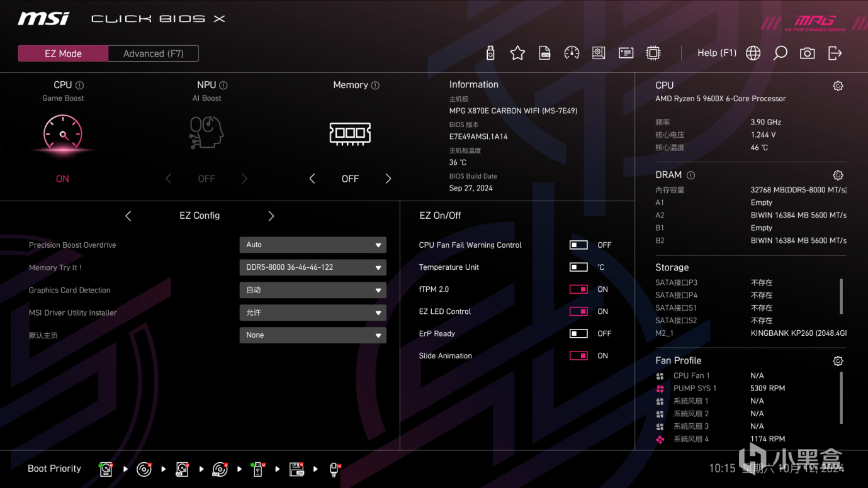
Task: Click the memory module icon under Memory
Action: point(350,133)
